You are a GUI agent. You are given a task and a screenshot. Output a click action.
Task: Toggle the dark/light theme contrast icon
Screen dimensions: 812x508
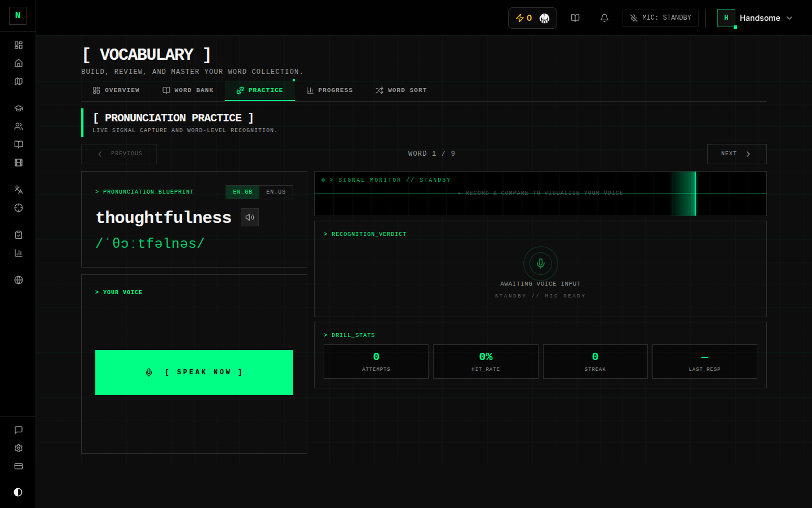[x=18, y=492]
